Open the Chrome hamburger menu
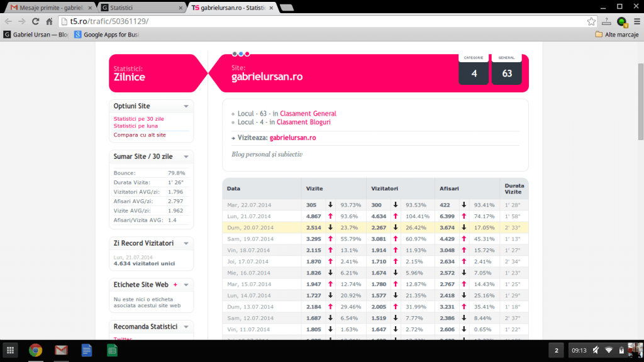 [x=637, y=21]
